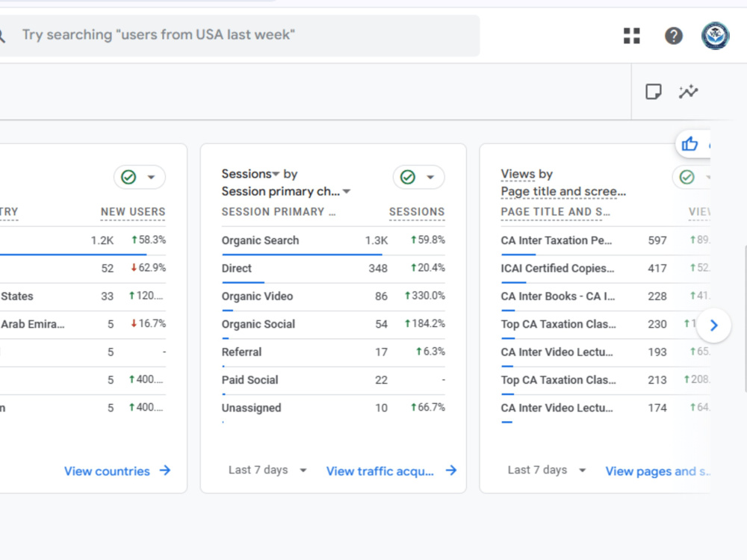Select the Organic Search row
Viewport: 747px width, 560px height.
click(x=333, y=240)
